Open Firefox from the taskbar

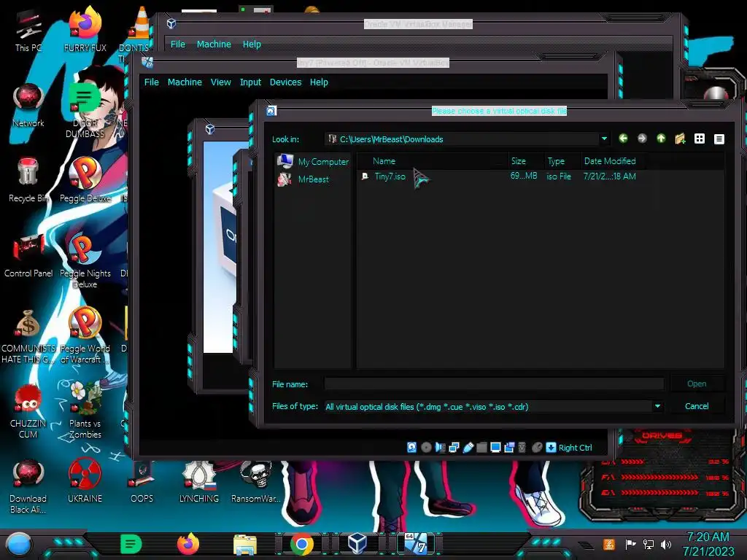pyautogui.click(x=188, y=544)
